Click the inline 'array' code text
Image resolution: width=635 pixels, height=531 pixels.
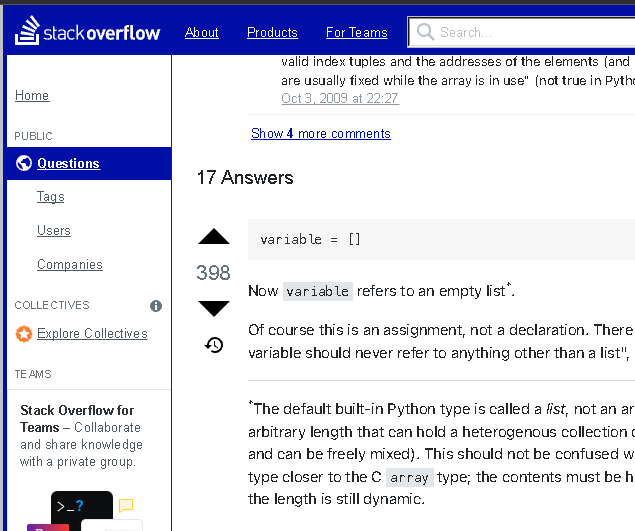pyautogui.click(x=409, y=478)
